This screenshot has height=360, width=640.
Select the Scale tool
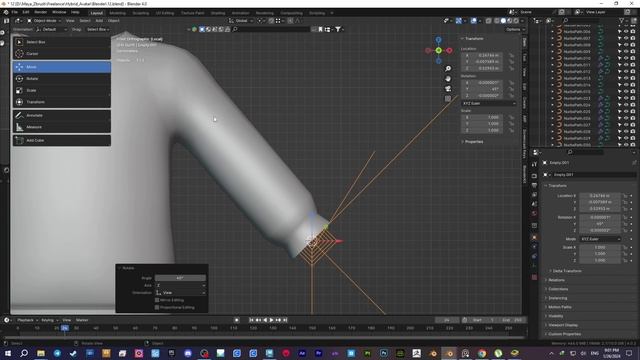(62, 90)
